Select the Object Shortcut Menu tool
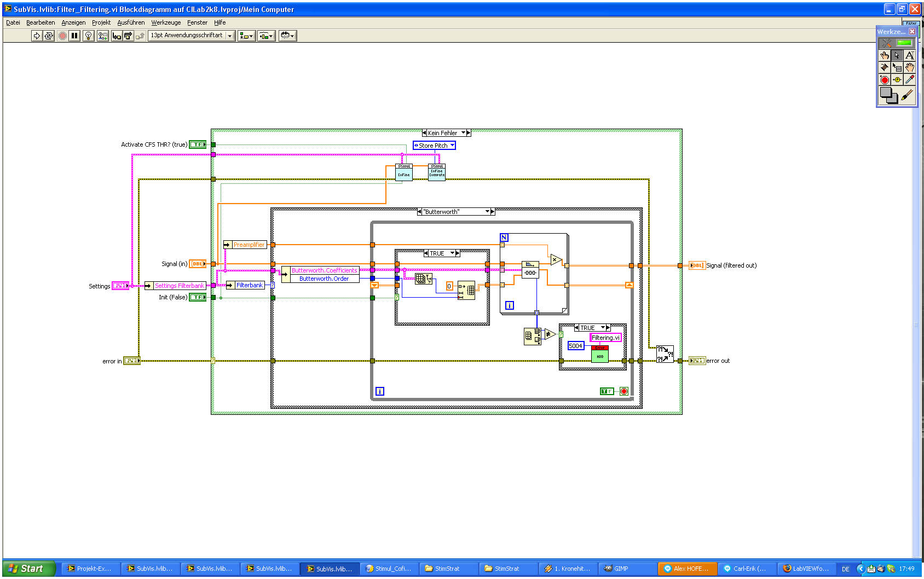Screen dimensions: 924x579 pyautogui.click(x=897, y=67)
